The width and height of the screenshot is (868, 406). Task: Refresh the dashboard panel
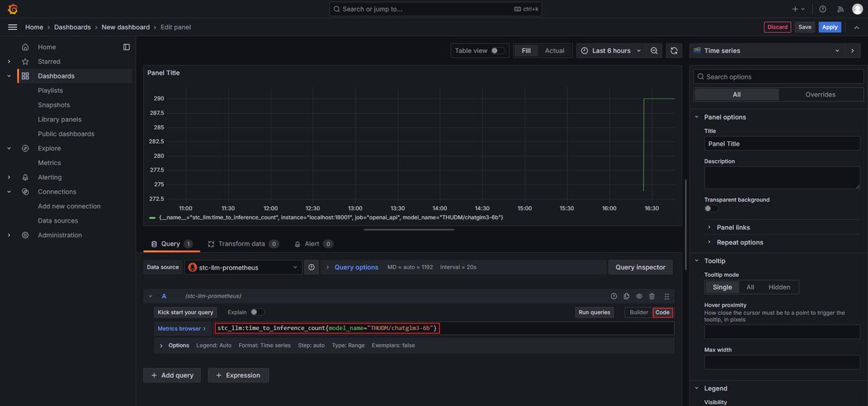pos(673,51)
